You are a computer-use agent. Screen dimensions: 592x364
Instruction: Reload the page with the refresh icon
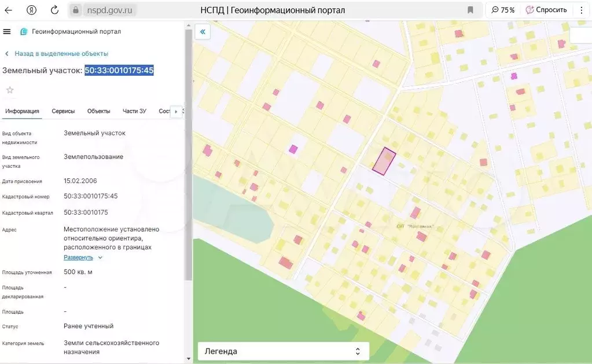click(55, 10)
